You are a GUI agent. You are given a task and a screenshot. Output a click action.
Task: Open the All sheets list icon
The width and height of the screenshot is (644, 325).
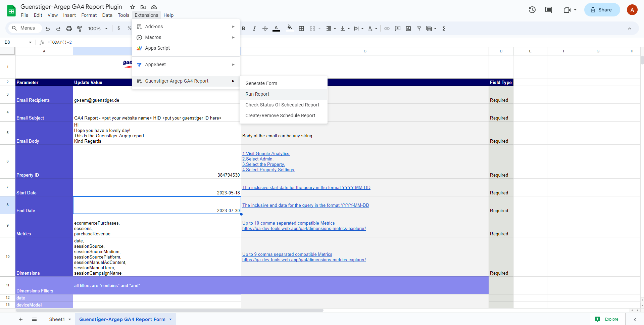(x=34, y=319)
